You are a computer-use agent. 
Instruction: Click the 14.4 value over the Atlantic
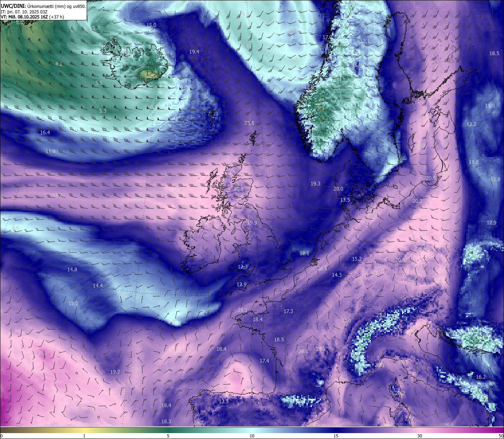98,285
